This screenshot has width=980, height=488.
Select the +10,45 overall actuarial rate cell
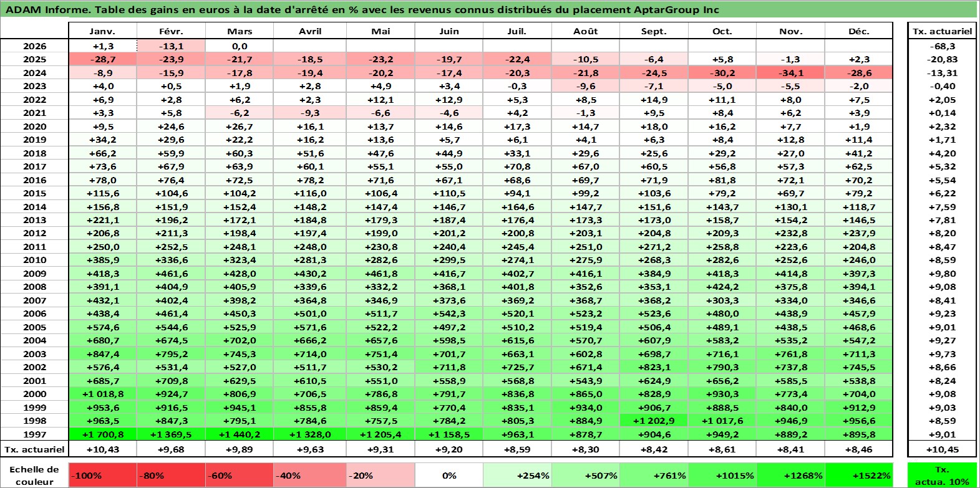click(x=942, y=449)
